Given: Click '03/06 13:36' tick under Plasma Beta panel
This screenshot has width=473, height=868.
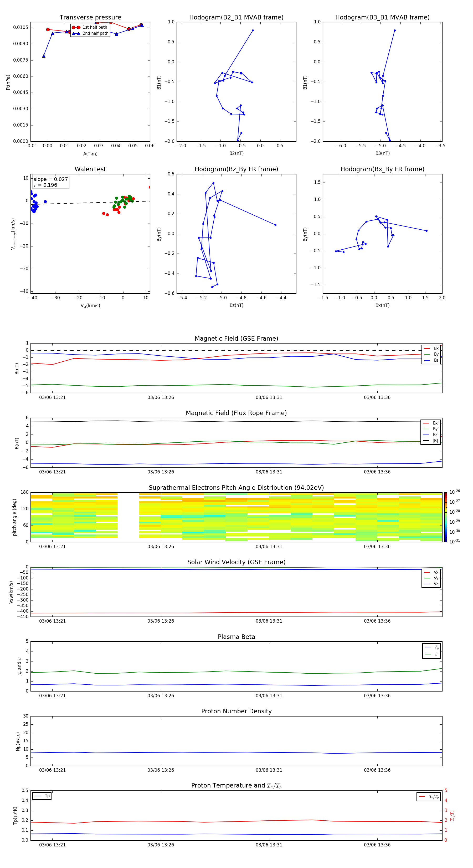Looking at the screenshot, I should click(377, 696).
